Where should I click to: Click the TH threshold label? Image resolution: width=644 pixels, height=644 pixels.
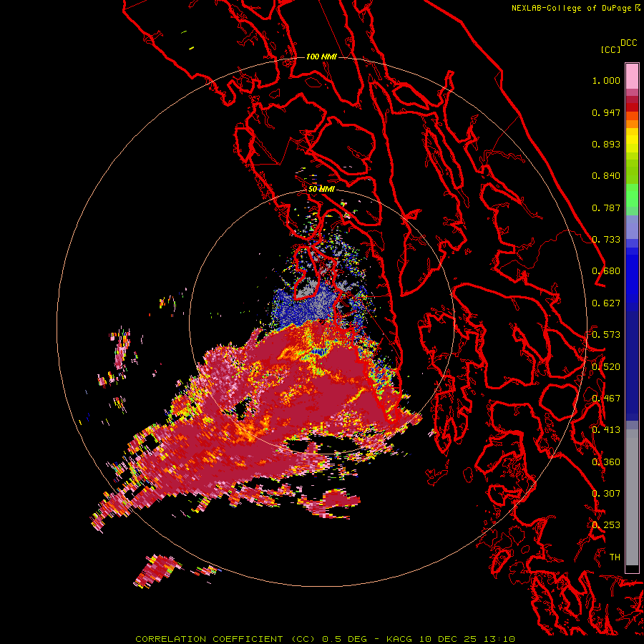coord(615,557)
